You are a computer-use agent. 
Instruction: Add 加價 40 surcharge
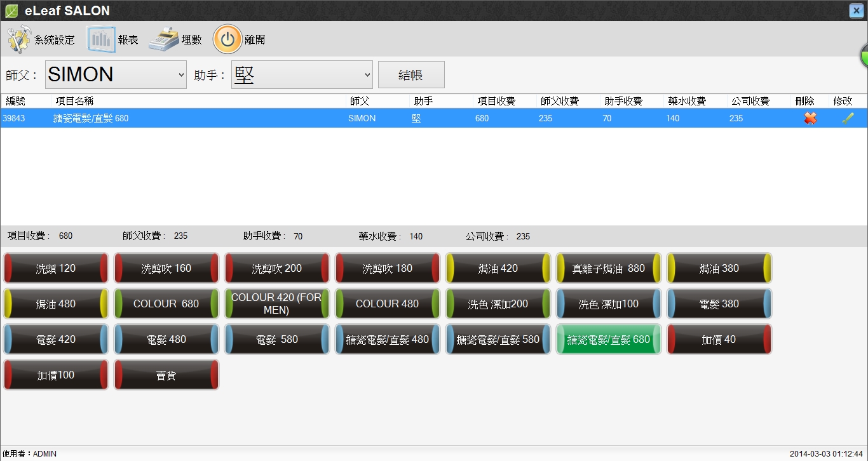click(719, 340)
